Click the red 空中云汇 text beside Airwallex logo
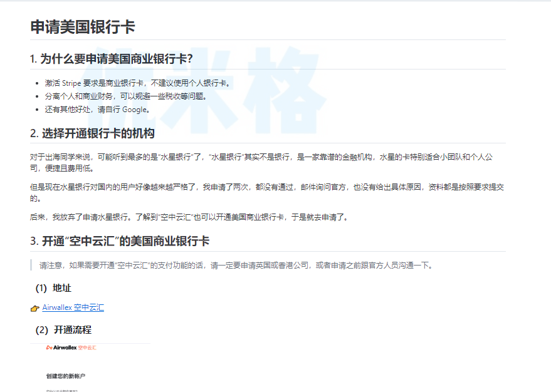This screenshot has width=551, height=392. (x=88, y=347)
